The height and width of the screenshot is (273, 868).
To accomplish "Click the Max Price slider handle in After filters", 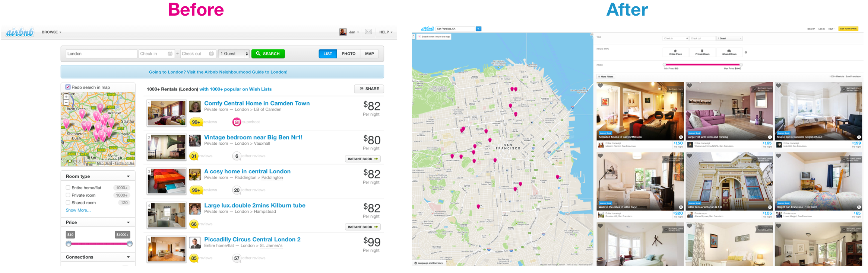I will [x=741, y=65].
